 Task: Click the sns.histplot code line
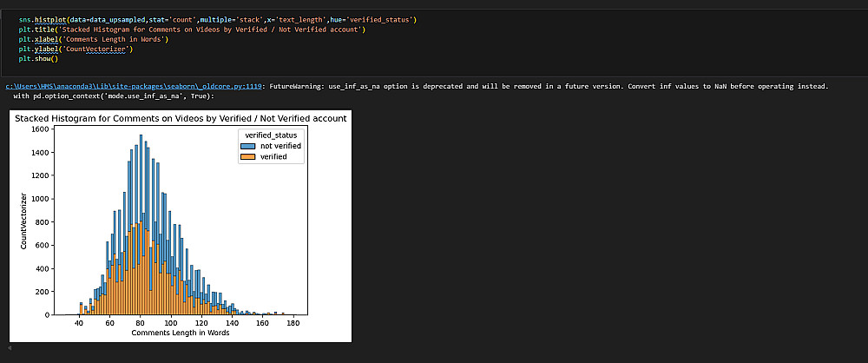click(217, 18)
